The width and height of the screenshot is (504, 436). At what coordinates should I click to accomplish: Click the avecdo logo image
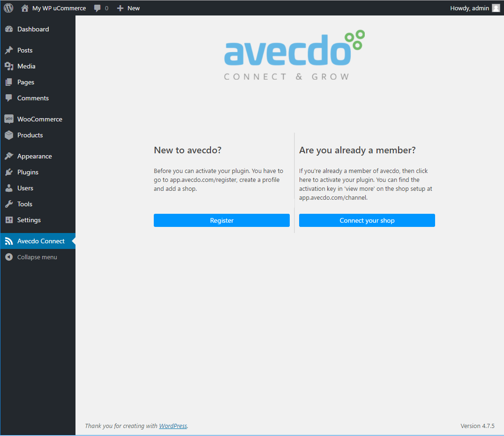click(x=294, y=55)
